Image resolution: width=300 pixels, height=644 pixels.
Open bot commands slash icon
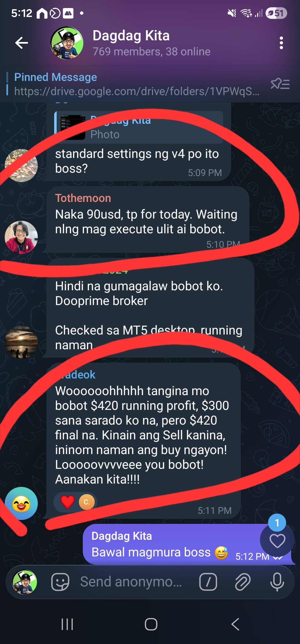click(x=208, y=582)
